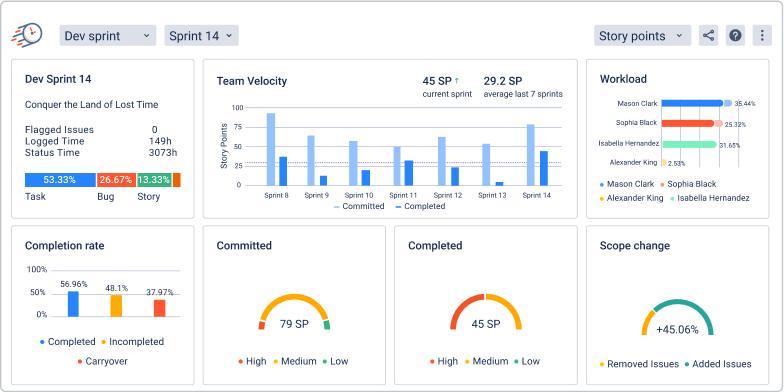This screenshot has width=784, height=392.
Task: Open the share icon button
Action: coord(708,36)
